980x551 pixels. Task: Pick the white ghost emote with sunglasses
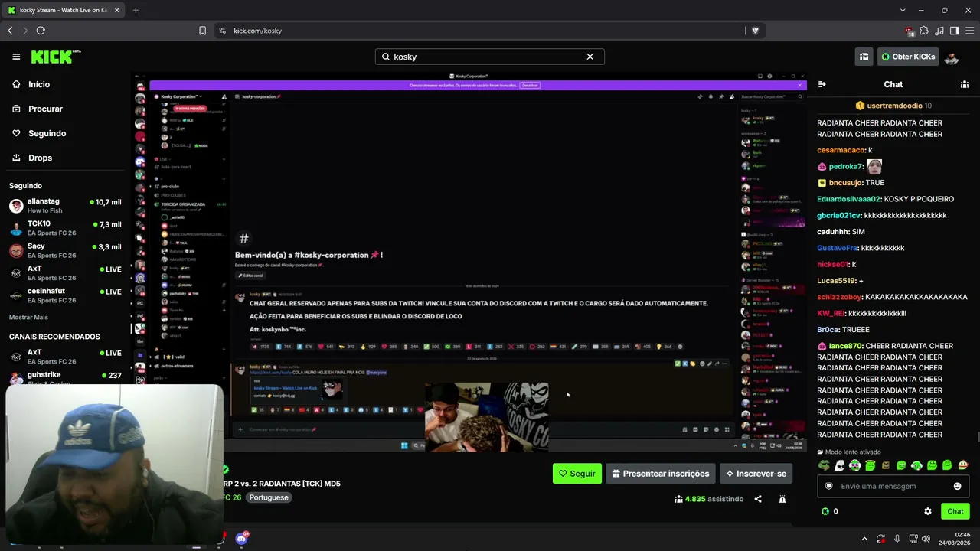(839, 465)
